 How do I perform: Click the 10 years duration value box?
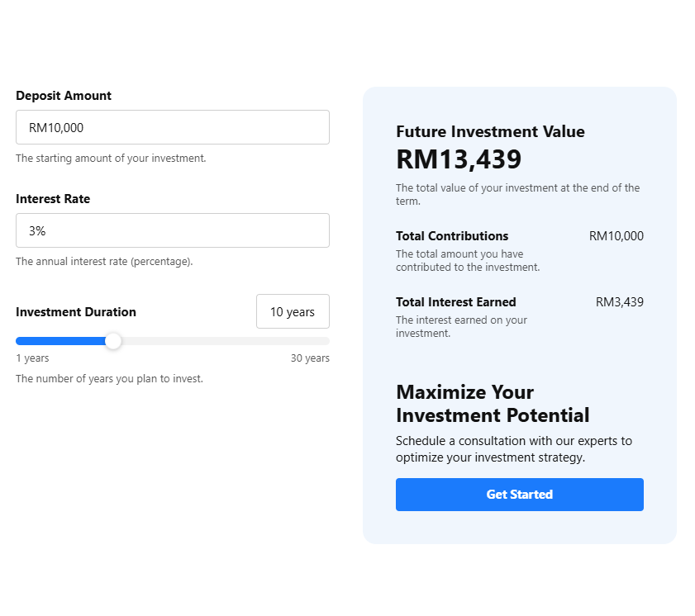[x=293, y=311]
